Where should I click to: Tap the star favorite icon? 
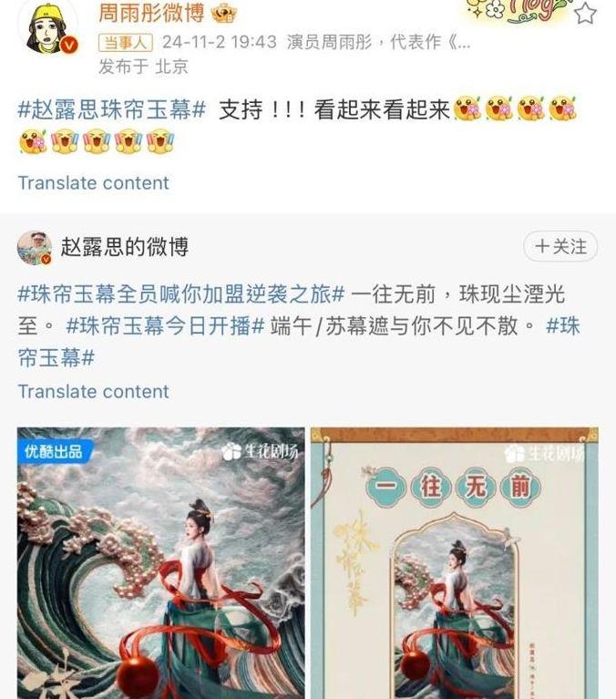point(585,13)
